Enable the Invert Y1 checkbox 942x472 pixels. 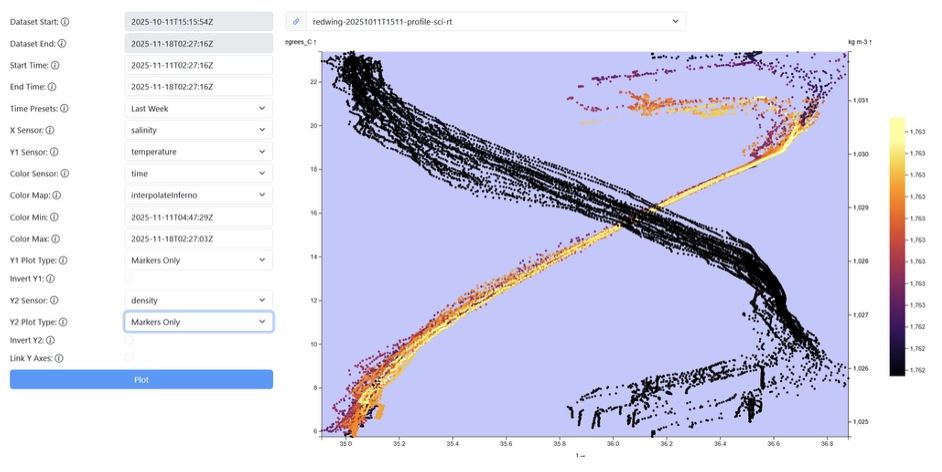128,278
